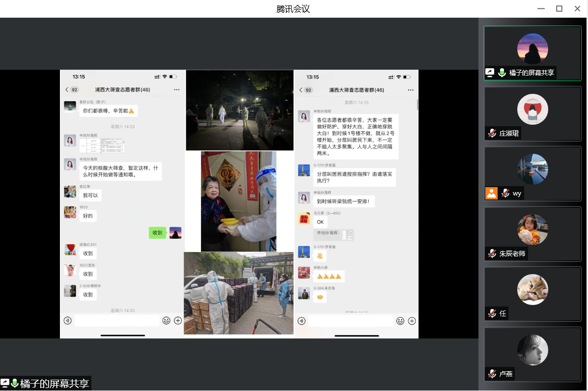Open the three-dot menu in left chat header
The width and height of the screenshot is (588, 391).
(176, 90)
